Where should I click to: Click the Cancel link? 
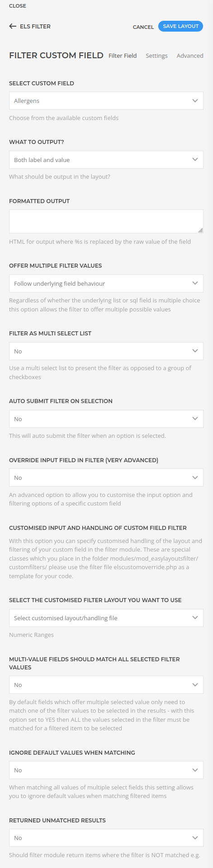coord(143,27)
